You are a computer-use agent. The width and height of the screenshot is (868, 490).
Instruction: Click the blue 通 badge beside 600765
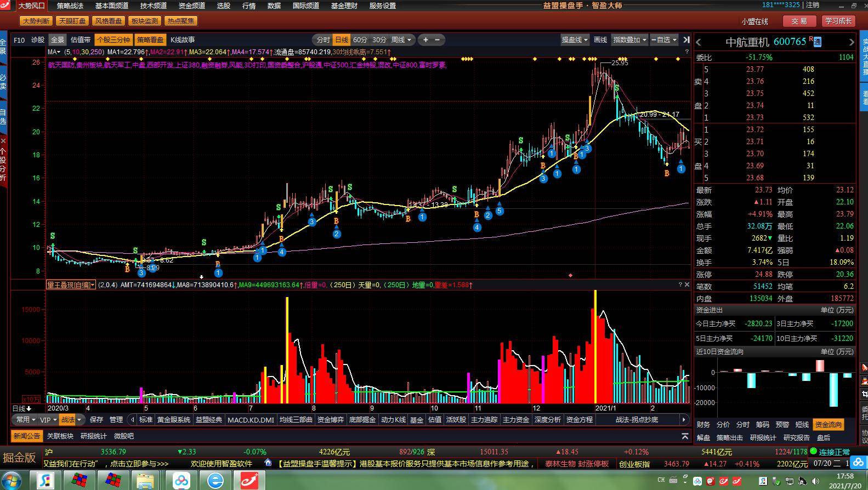tap(817, 42)
